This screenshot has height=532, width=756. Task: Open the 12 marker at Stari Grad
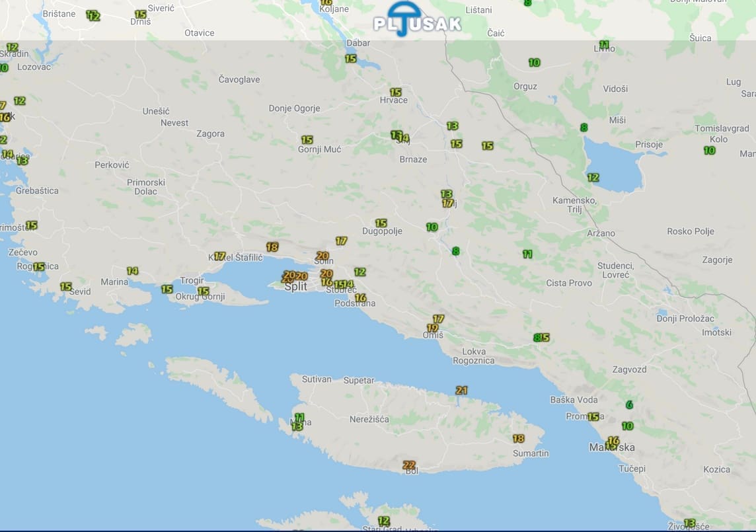[x=383, y=521]
